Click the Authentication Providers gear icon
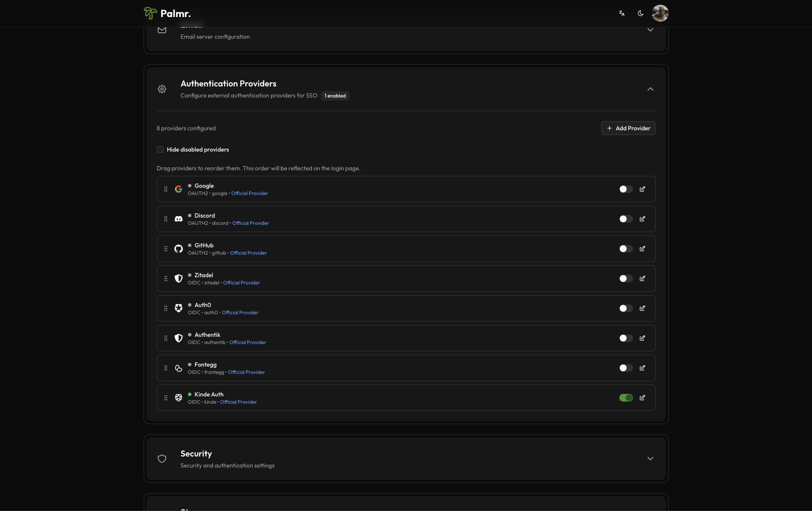The image size is (812, 511). coord(162,89)
